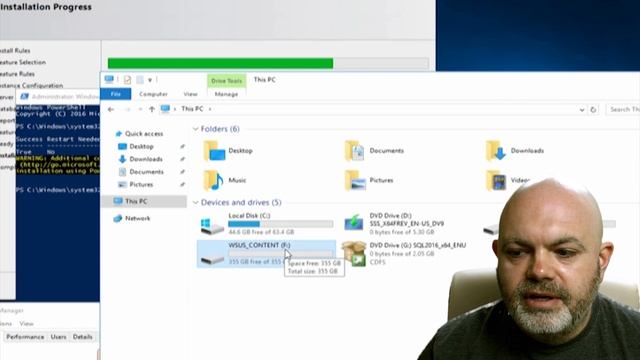Open the Users tab in Task Manager

[x=58, y=337]
